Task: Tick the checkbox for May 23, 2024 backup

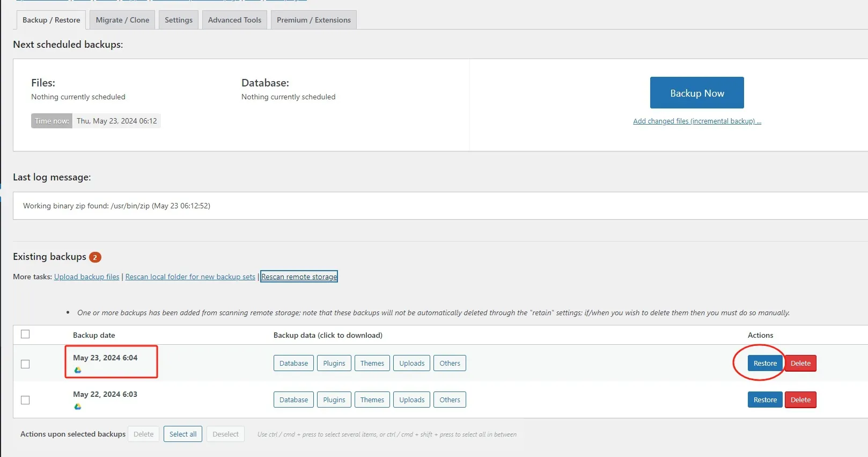Action: 25,364
